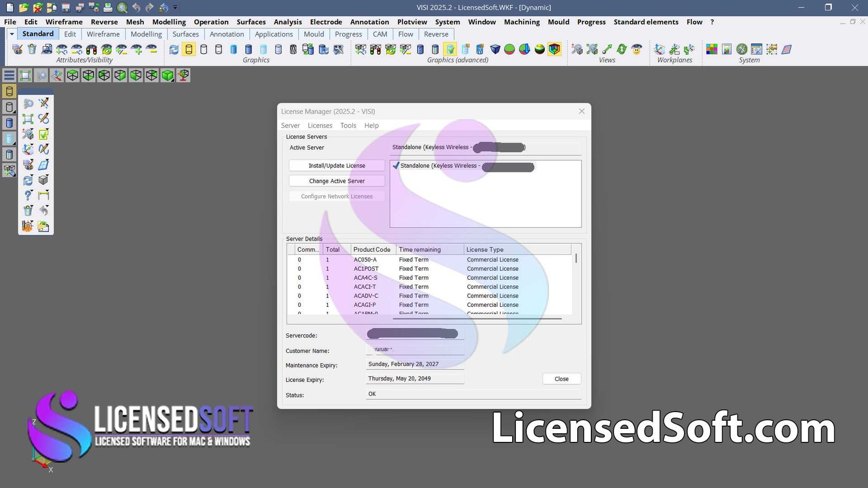Toggle the yellow cylinder button on left sidebar

[x=9, y=91]
